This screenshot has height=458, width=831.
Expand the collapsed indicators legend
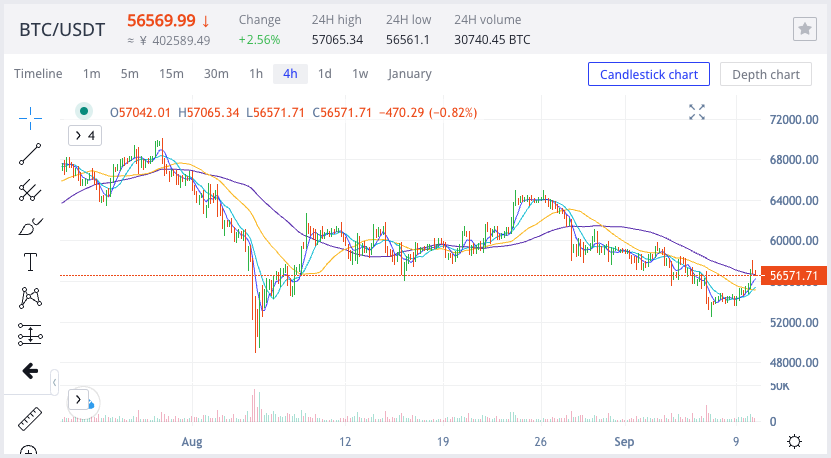click(x=83, y=135)
